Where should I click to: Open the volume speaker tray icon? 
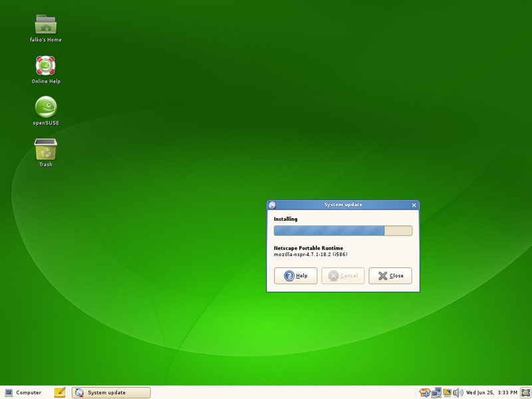pyautogui.click(x=458, y=392)
